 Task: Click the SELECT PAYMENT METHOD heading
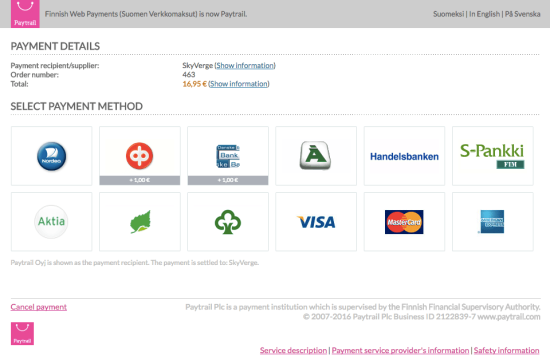coord(76,106)
